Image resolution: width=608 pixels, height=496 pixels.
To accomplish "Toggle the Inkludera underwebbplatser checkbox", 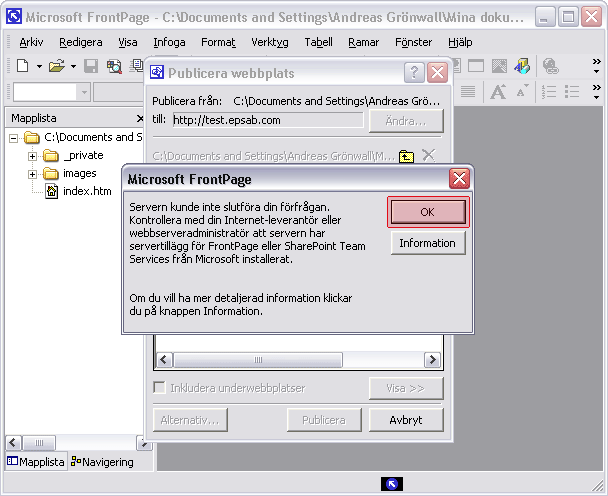I will (x=160, y=388).
